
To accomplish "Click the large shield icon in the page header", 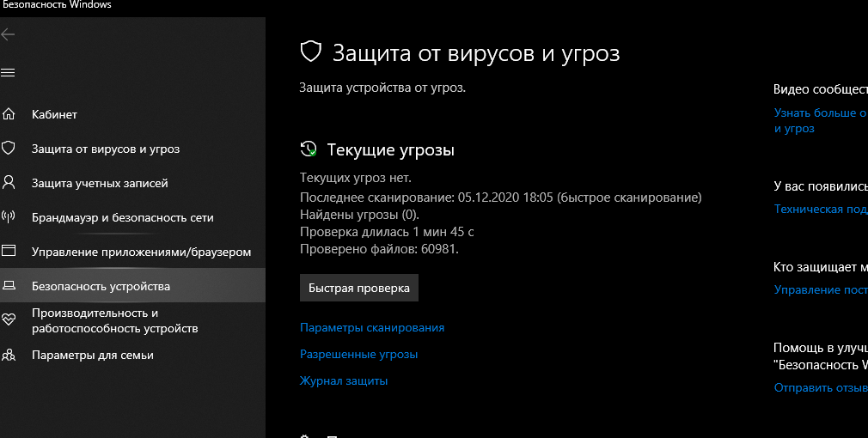I will click(x=310, y=52).
